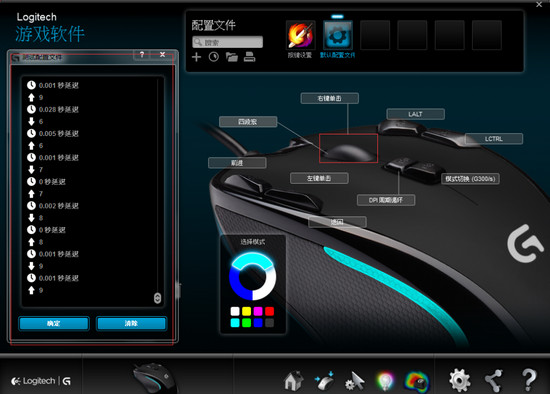
Task: Click the print profile printer icon
Action: [249, 56]
